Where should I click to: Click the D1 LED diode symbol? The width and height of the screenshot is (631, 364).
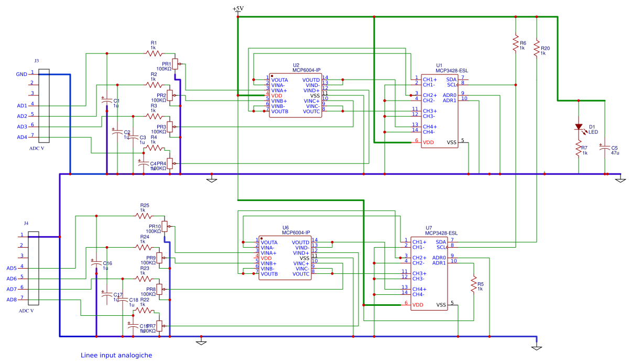coord(579,127)
